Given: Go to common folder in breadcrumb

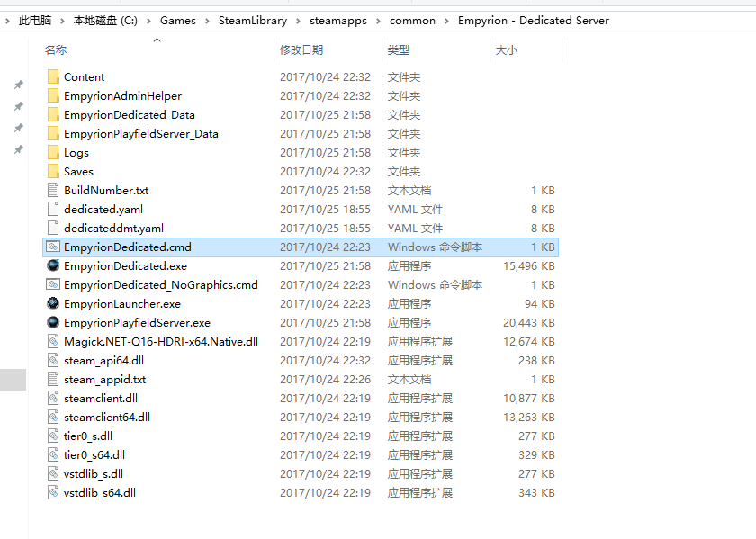Looking at the screenshot, I should tap(412, 21).
